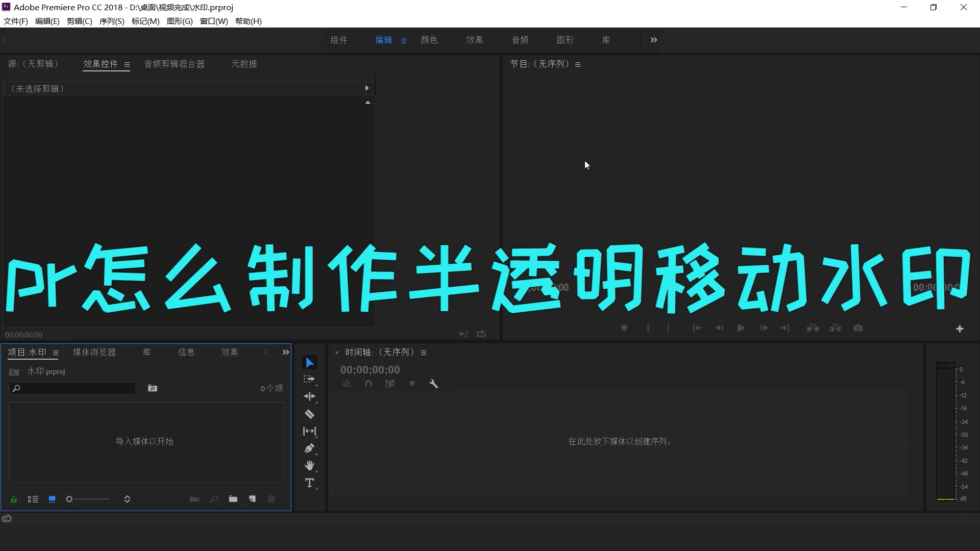Toggle nest sequence insert mode in timeline

[x=347, y=384]
